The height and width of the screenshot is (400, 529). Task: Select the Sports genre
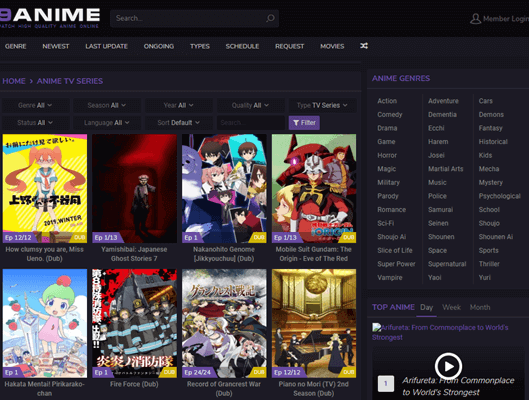tap(489, 251)
